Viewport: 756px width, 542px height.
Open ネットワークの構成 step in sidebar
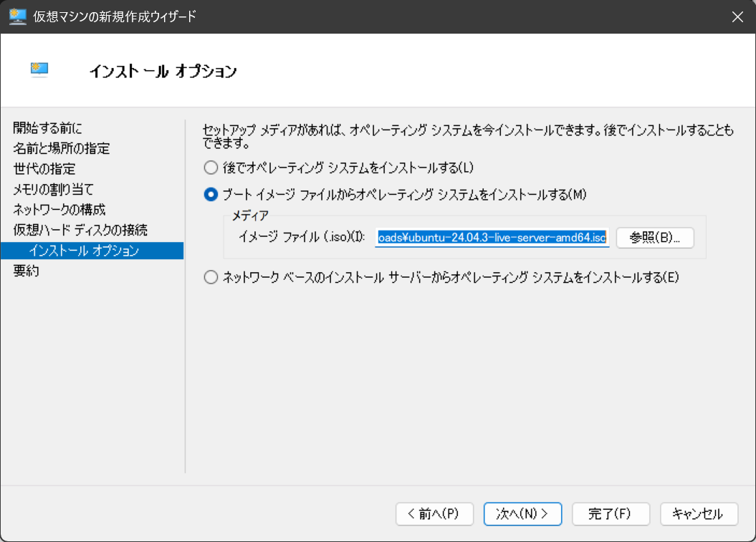59,210
